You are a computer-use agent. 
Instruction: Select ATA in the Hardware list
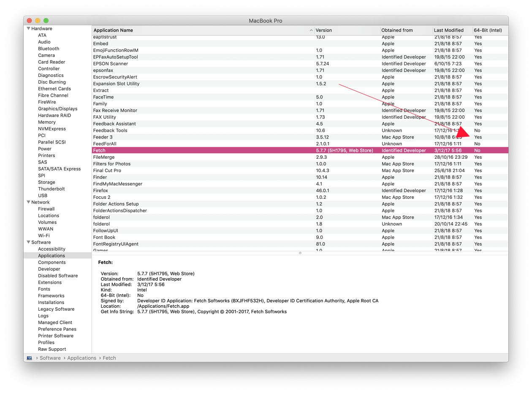(42, 35)
